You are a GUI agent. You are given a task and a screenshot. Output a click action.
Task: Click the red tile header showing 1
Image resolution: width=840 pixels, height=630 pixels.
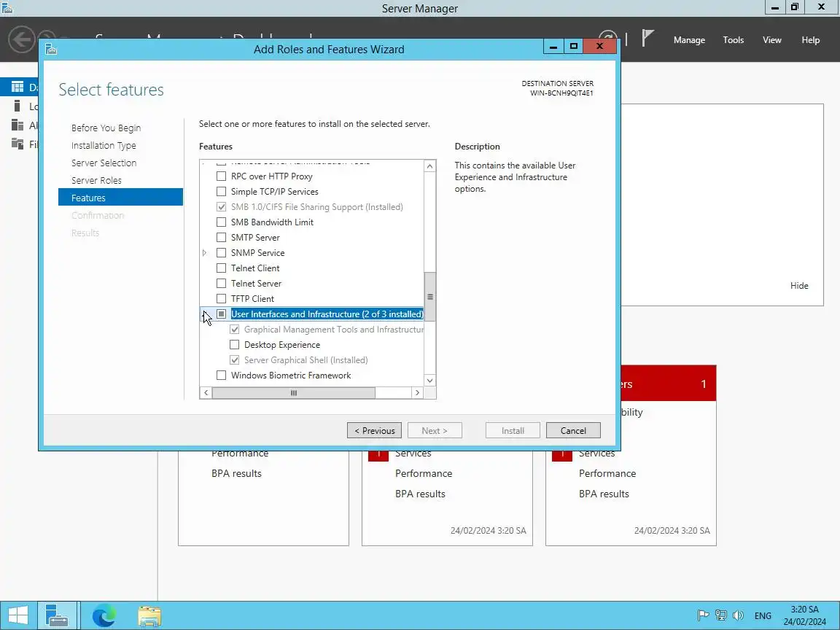point(668,384)
